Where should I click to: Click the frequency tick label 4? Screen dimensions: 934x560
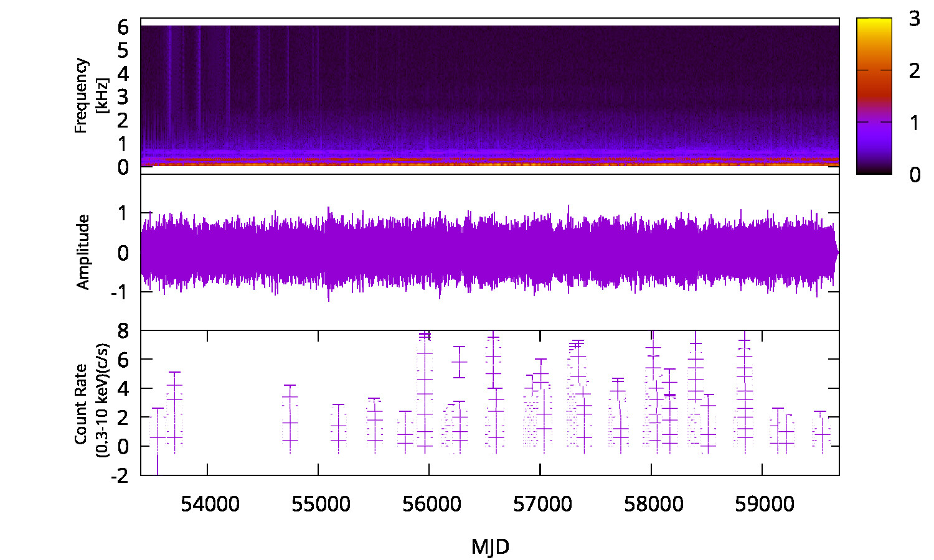tap(123, 73)
